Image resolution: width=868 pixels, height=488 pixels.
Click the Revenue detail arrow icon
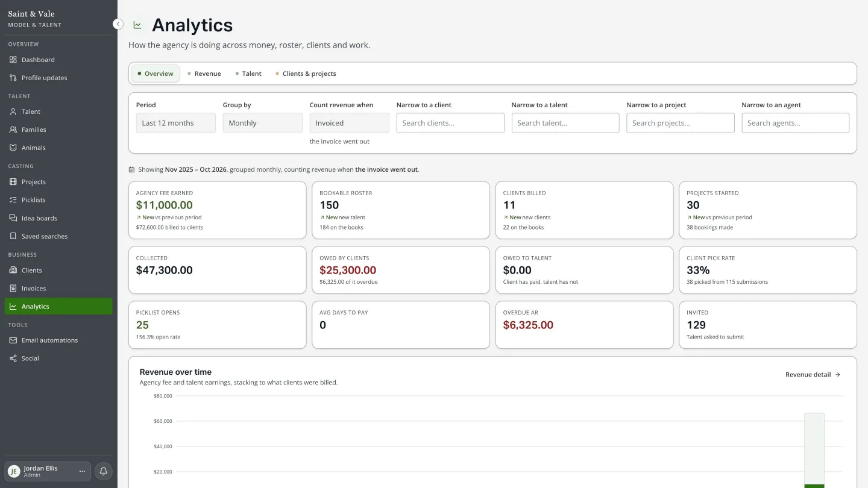[x=838, y=375]
